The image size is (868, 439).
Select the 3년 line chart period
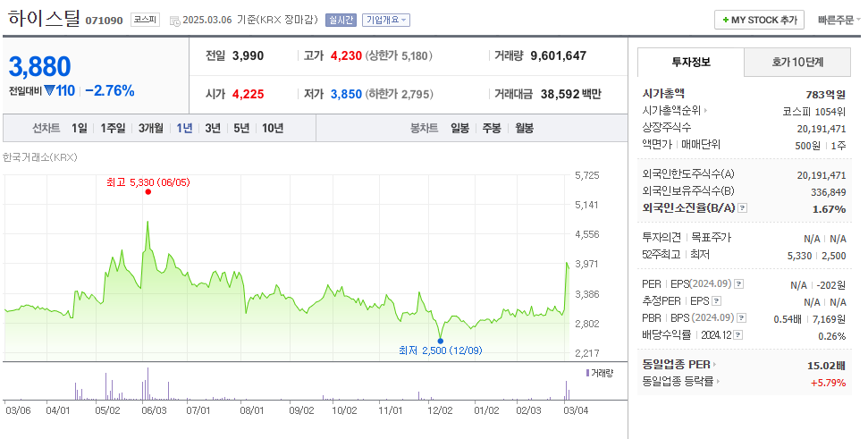pos(213,129)
